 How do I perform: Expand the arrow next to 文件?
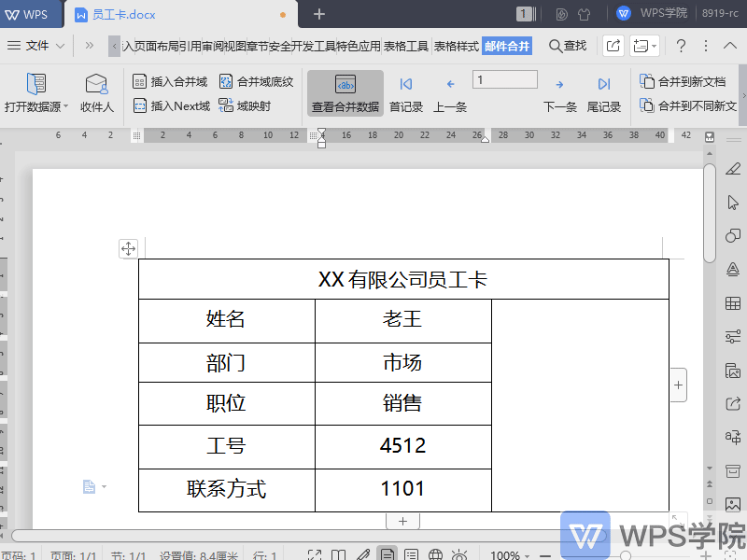60,46
